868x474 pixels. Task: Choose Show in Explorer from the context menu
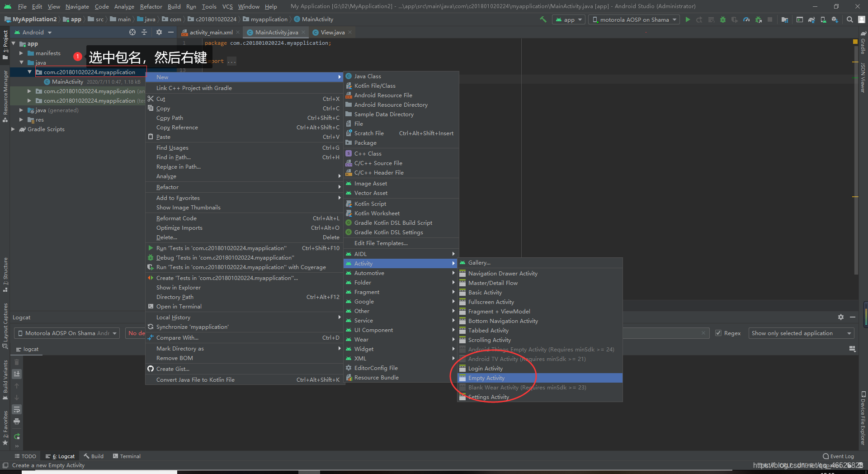click(x=244, y=288)
